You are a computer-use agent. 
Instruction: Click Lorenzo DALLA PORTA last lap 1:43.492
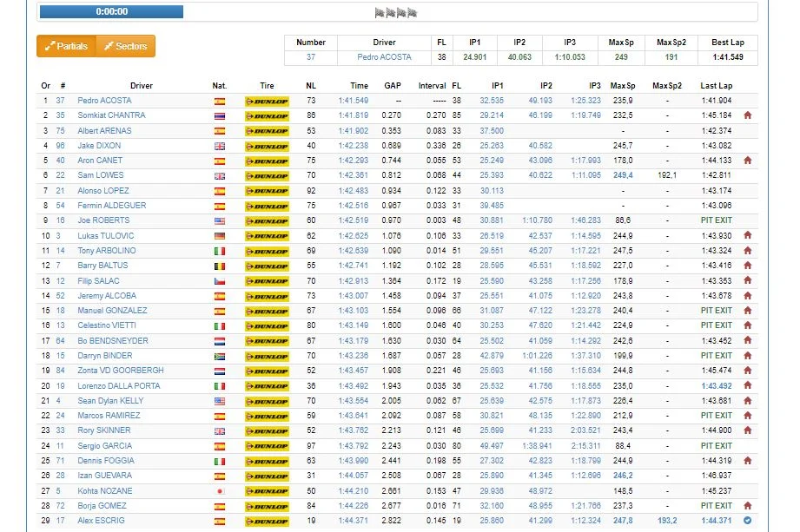(717, 385)
